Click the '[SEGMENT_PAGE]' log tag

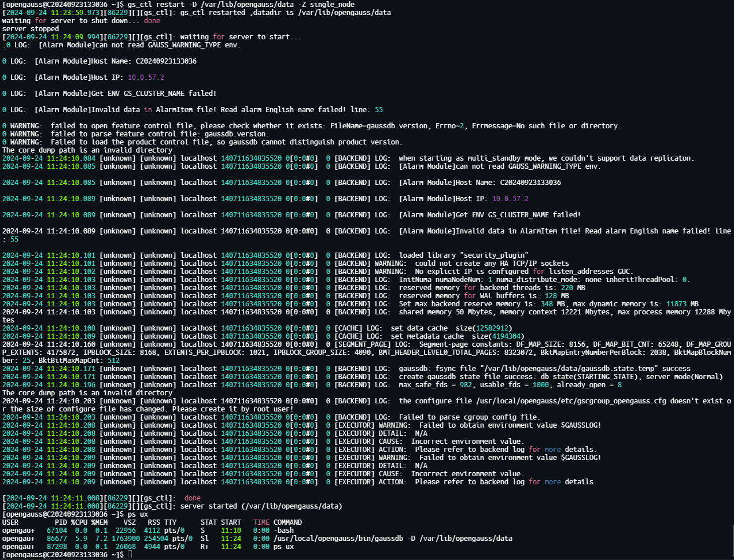pyautogui.click(x=363, y=344)
